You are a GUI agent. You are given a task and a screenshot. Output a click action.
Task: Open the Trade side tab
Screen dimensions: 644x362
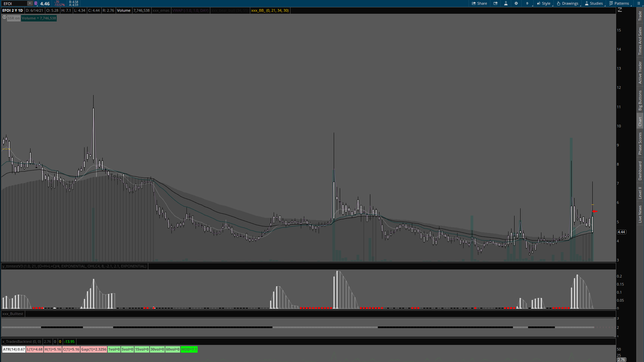640,15
